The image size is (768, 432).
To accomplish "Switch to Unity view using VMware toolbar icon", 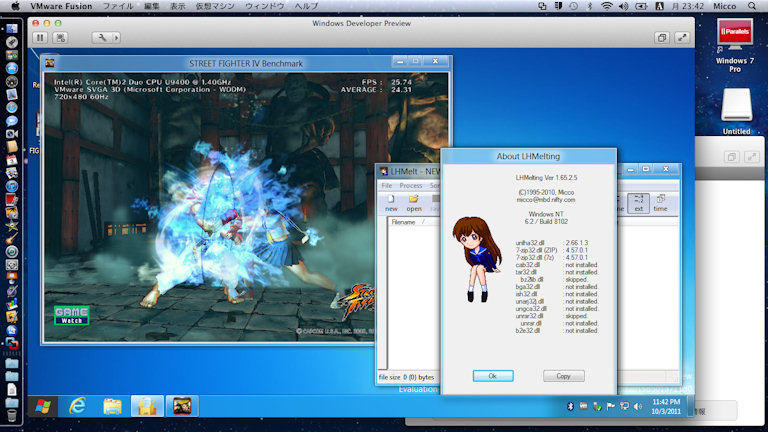I will point(662,38).
